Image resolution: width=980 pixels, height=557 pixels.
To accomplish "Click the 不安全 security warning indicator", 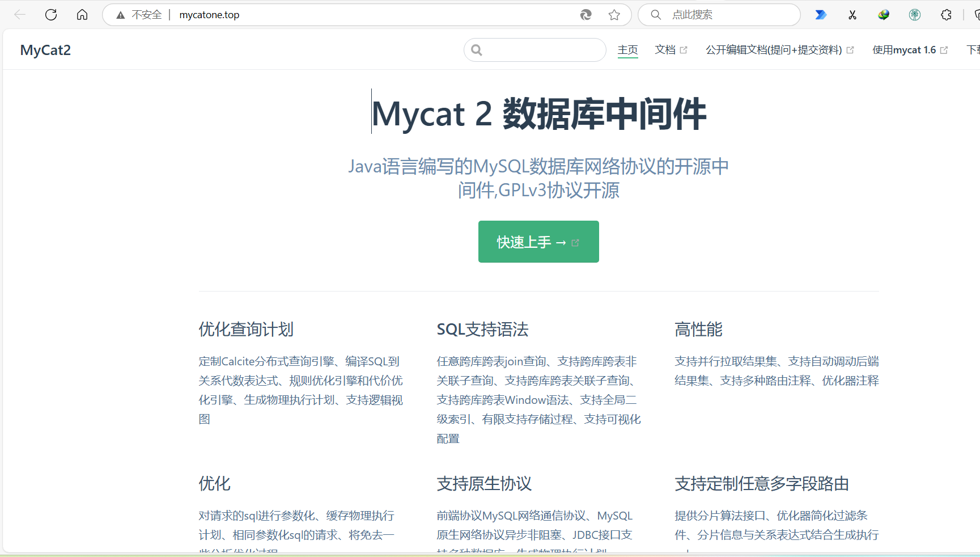I will (139, 15).
